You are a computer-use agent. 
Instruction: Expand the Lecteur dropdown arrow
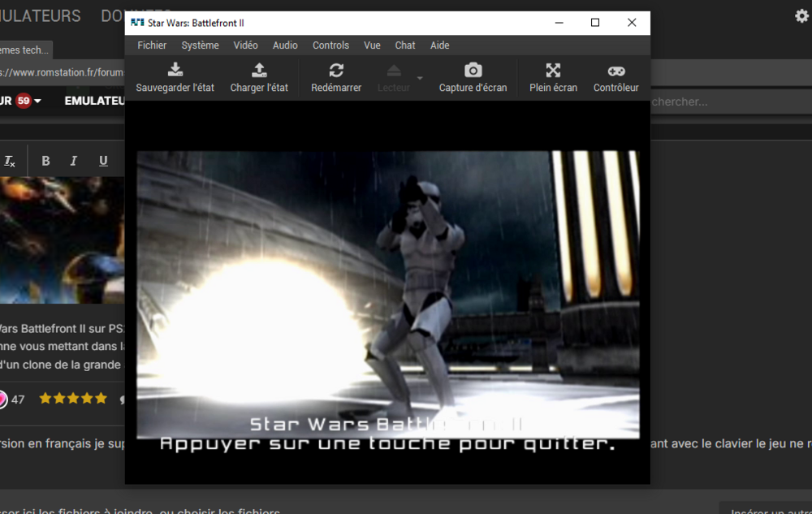[420, 78]
